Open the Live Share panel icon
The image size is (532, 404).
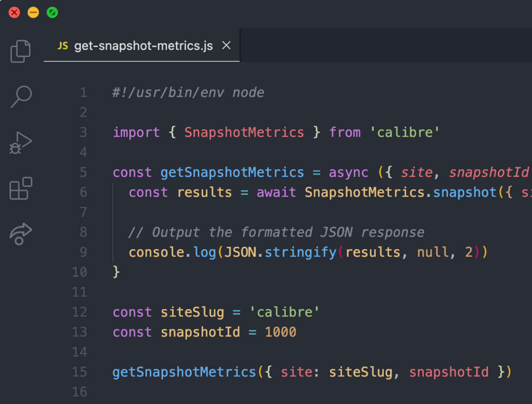tap(21, 234)
